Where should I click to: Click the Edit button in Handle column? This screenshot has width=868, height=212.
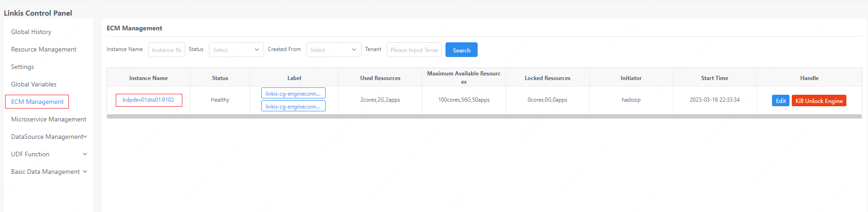point(780,101)
